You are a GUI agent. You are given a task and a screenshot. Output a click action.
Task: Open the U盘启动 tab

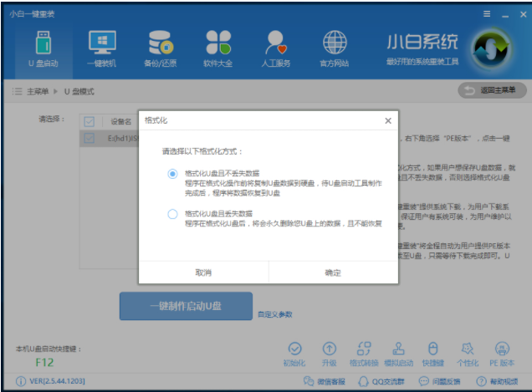point(44,48)
